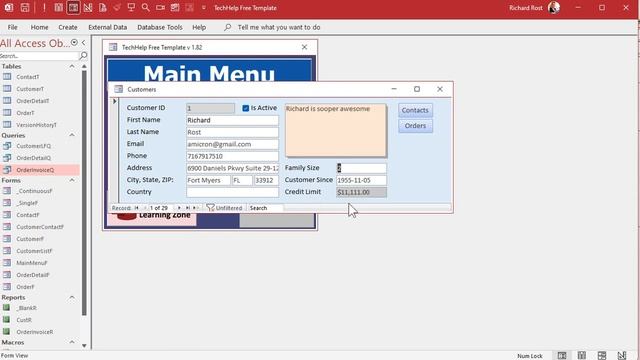Click the Access app icon in the title bar

(9, 7)
